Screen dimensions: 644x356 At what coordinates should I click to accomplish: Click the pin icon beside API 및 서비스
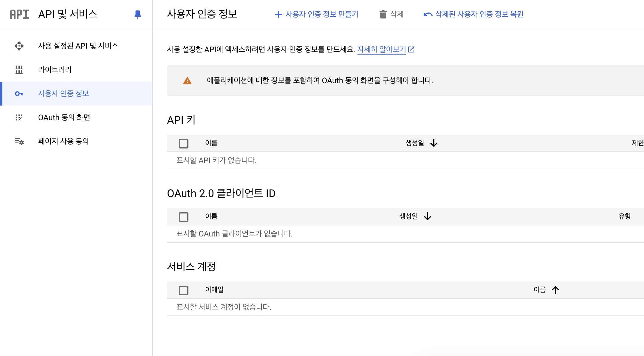point(137,14)
